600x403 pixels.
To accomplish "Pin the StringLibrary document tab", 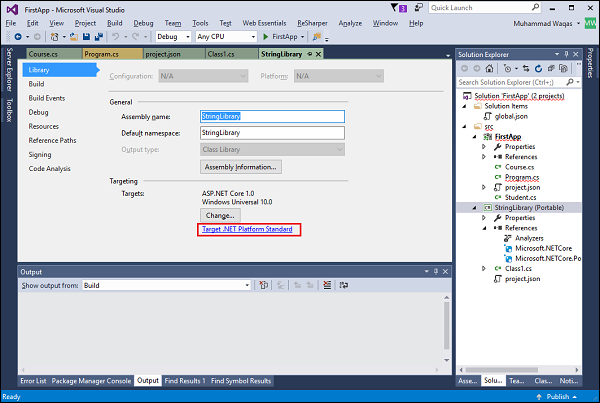I will 310,54.
